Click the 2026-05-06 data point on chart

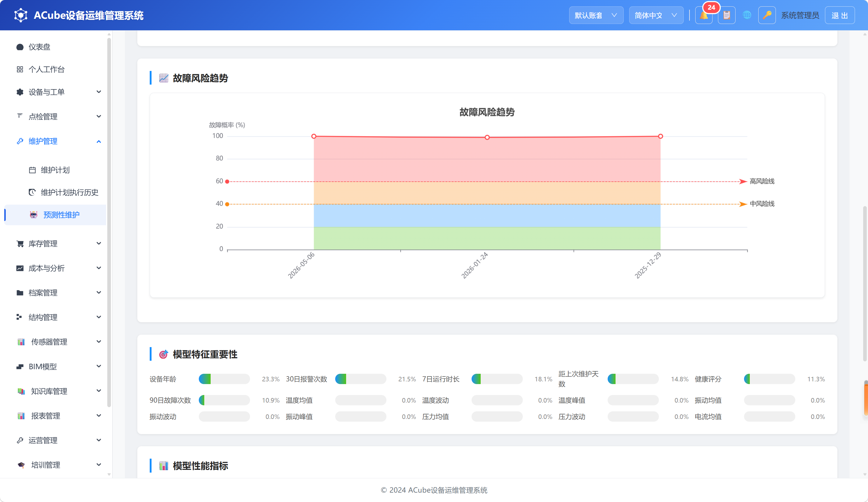pyautogui.click(x=314, y=136)
